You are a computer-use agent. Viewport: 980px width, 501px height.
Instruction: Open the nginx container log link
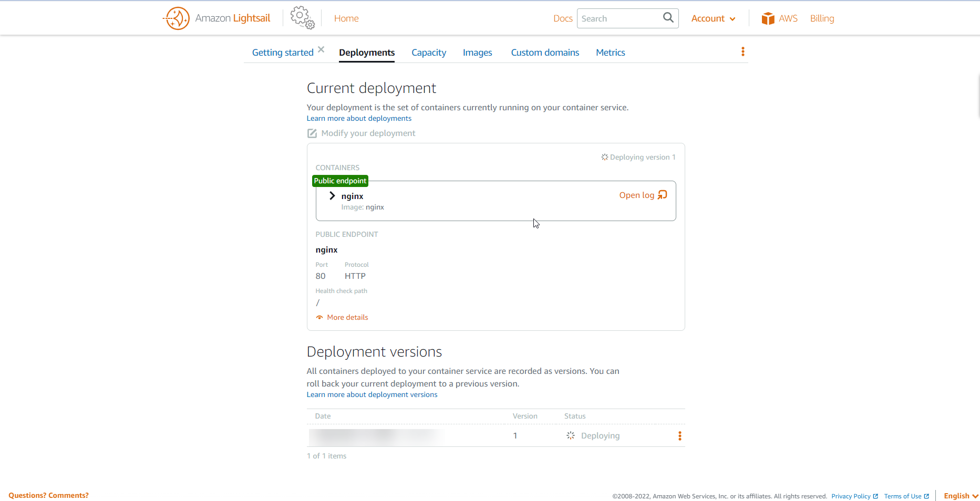click(636, 195)
